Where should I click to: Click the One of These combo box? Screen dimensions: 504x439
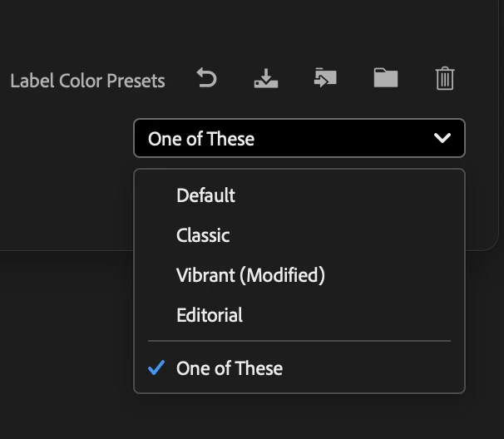283,139
